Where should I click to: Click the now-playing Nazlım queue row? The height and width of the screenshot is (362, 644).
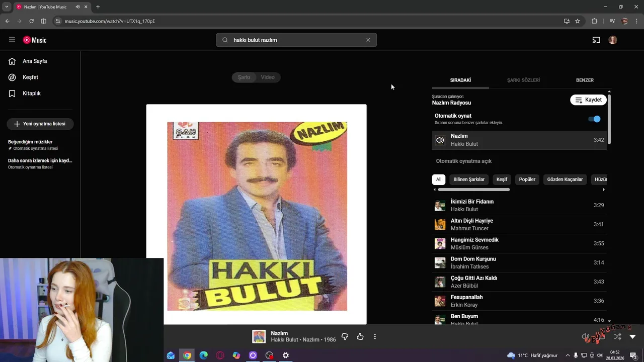pos(519,140)
